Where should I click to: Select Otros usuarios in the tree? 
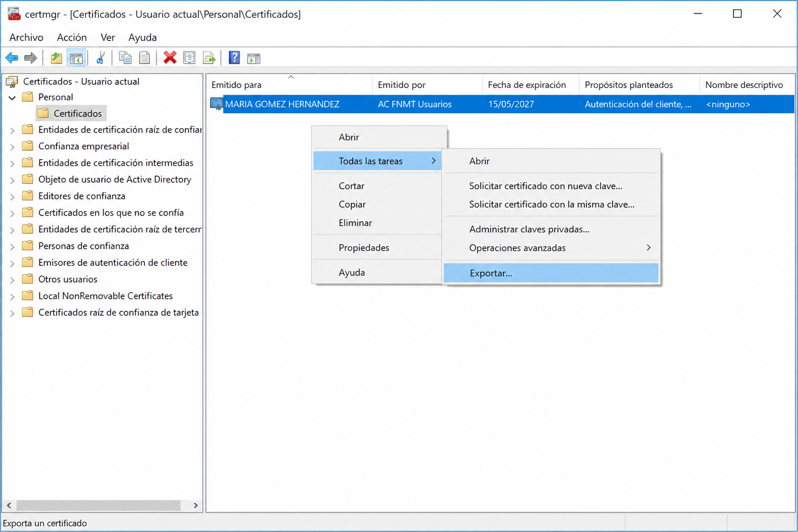68,279
